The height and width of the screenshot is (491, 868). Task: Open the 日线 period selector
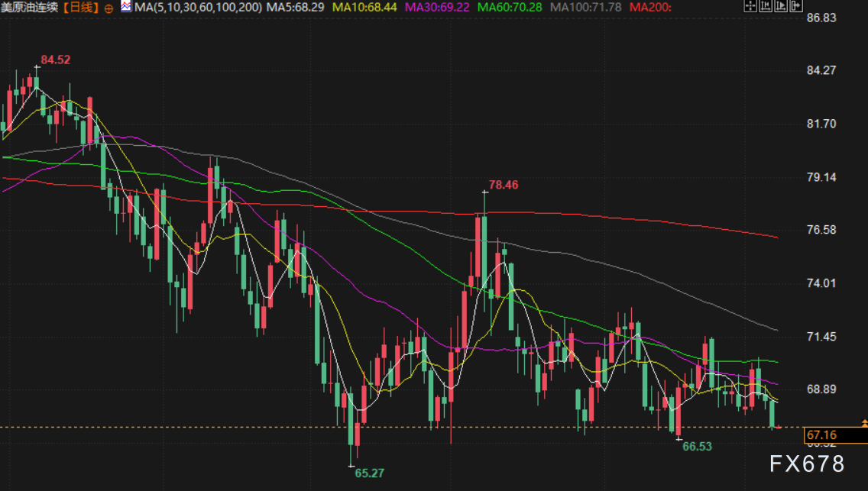[81, 8]
